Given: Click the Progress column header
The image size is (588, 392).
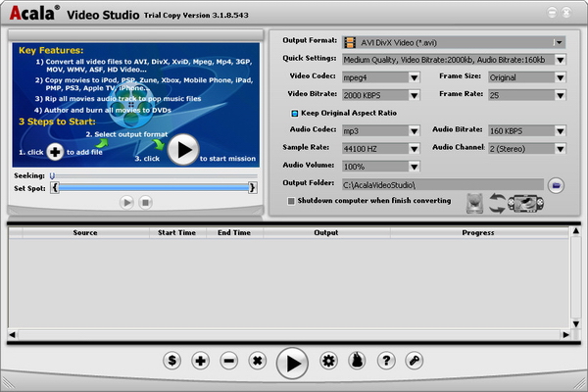Looking at the screenshot, I should coord(478,232).
